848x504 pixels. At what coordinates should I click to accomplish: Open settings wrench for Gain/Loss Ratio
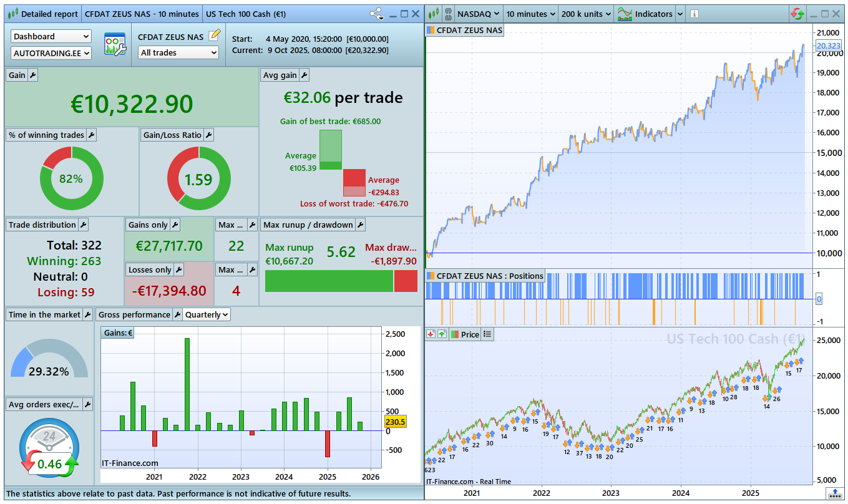208,135
